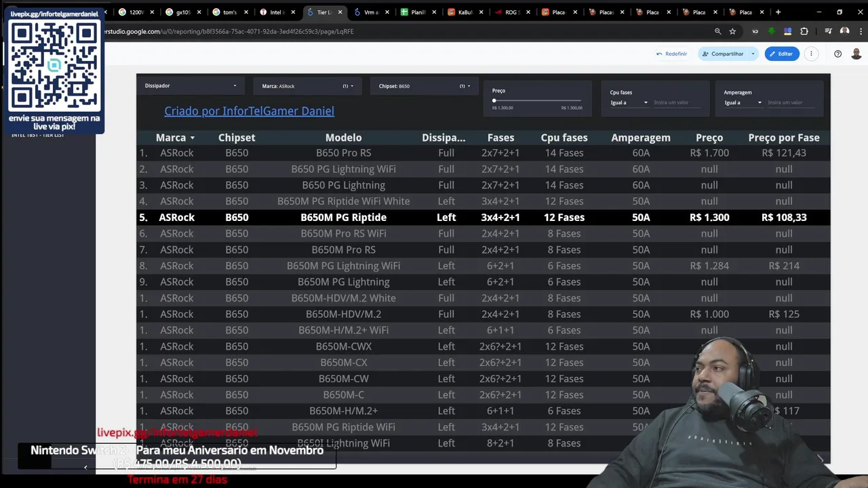
Task: Click the 'B650M PG Riptide WiFi White' cell
Action: 343,201
